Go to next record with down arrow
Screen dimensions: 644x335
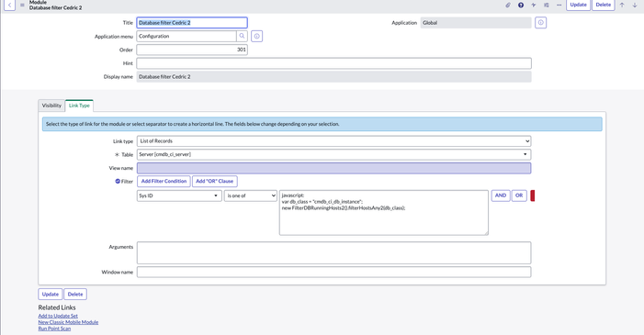635,5
